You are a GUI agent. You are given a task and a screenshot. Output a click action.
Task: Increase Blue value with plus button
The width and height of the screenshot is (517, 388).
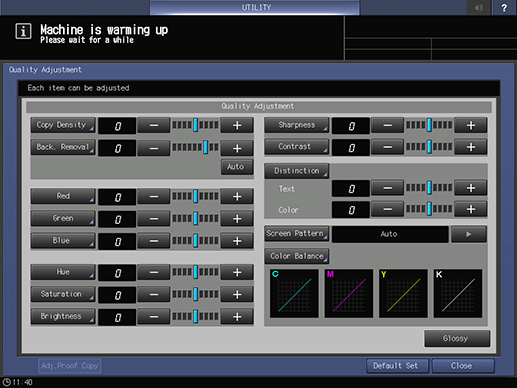[x=237, y=241]
